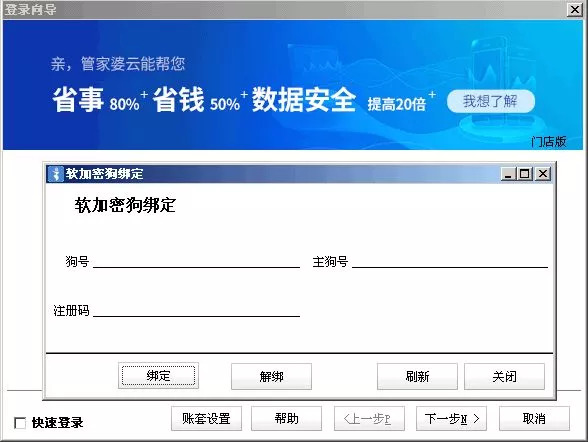This screenshot has height=442, width=588.
Task: Open 账套设置 account settings
Action: pyautogui.click(x=206, y=418)
